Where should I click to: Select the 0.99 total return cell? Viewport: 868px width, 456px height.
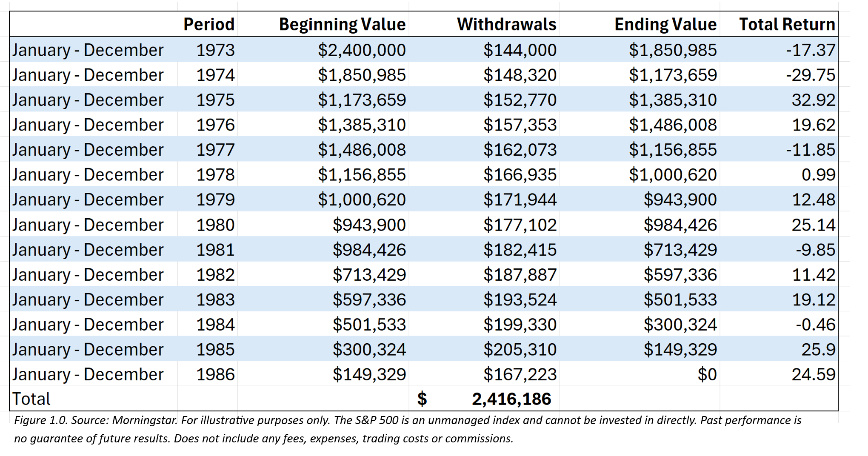[818, 175]
